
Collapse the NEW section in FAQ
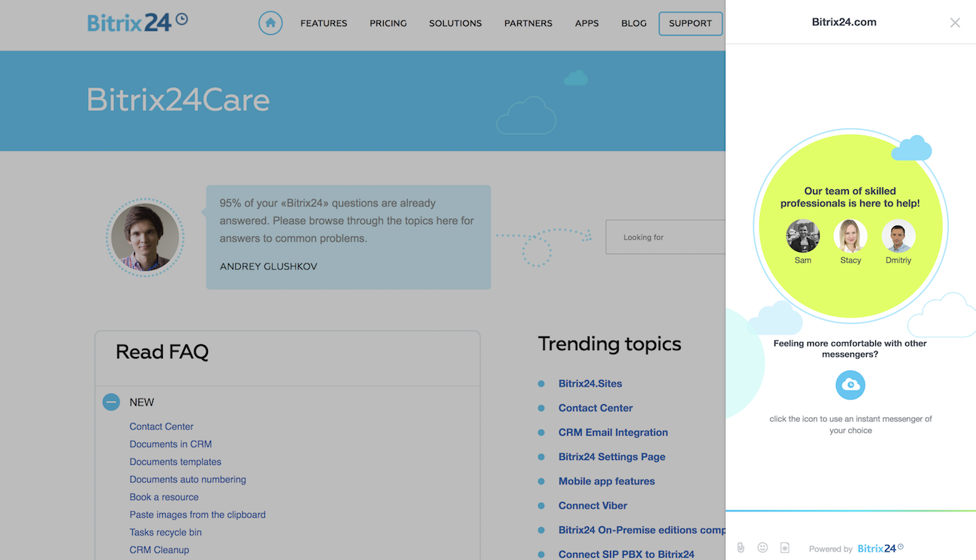111,402
